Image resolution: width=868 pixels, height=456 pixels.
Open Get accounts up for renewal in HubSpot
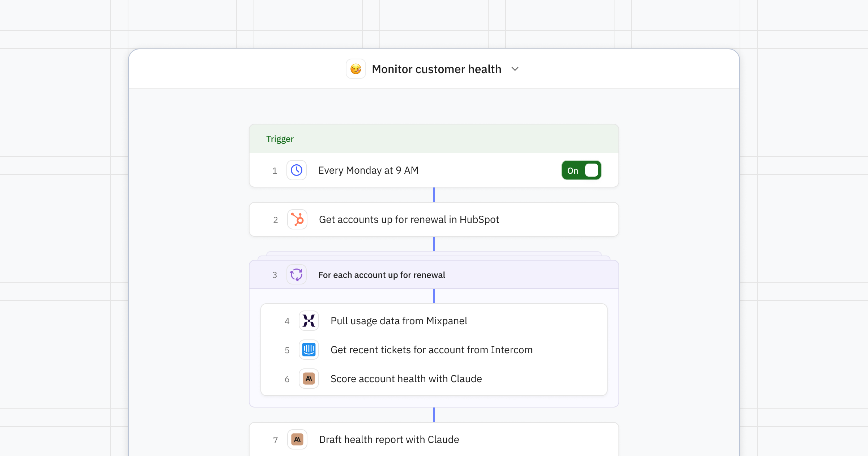pos(434,219)
